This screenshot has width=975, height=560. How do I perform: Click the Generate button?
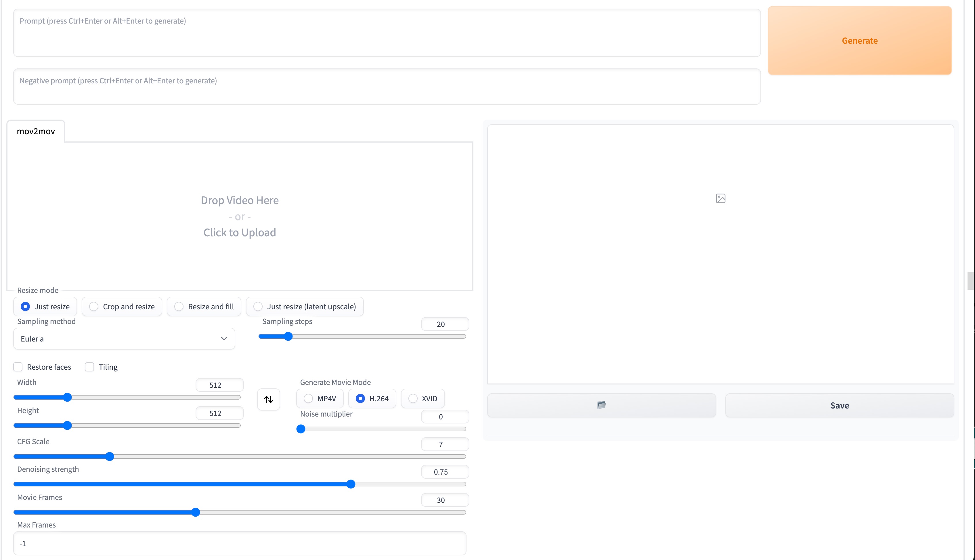(859, 40)
